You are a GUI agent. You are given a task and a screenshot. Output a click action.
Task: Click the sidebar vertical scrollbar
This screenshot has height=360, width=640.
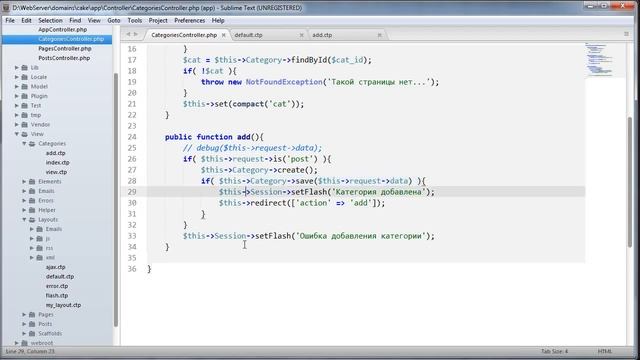coord(116,200)
